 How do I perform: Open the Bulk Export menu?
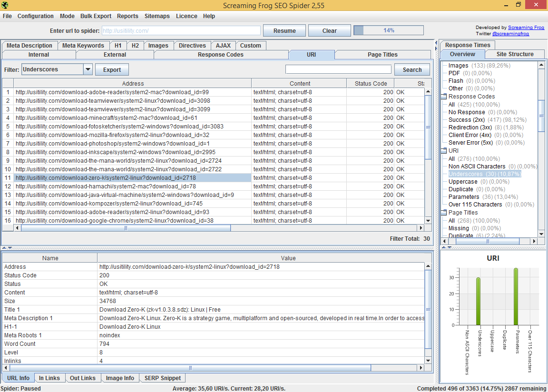(x=96, y=16)
